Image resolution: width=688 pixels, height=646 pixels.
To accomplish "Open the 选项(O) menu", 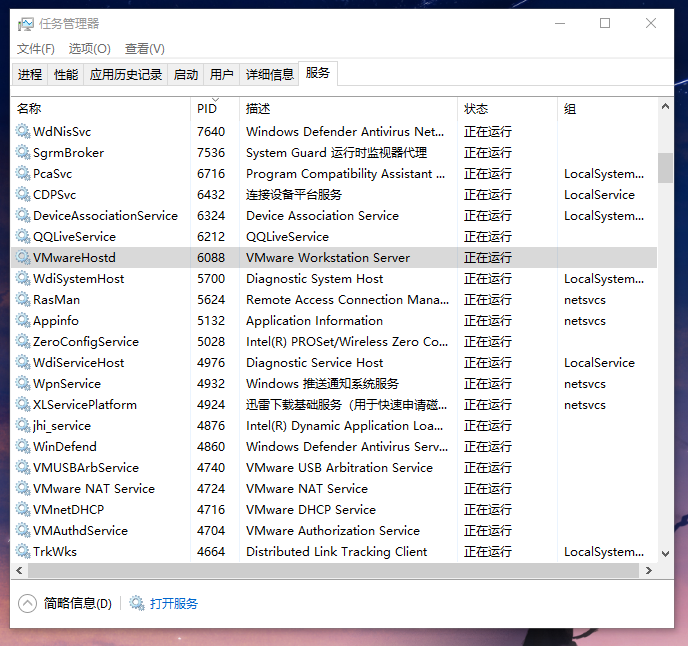I will [x=90, y=49].
